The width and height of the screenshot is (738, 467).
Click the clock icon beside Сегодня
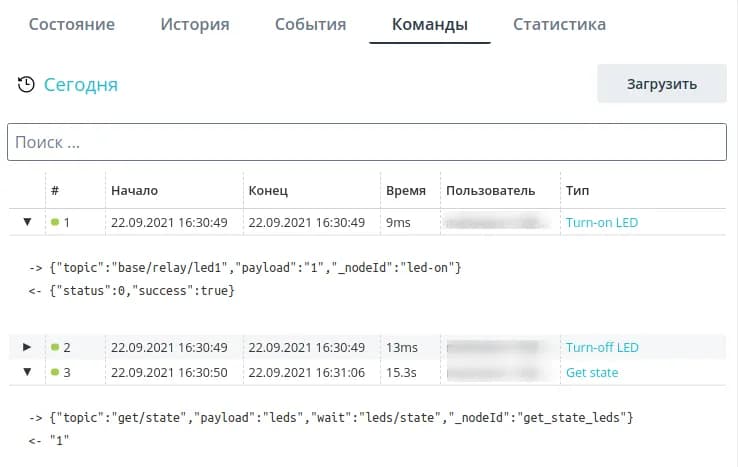coord(27,85)
